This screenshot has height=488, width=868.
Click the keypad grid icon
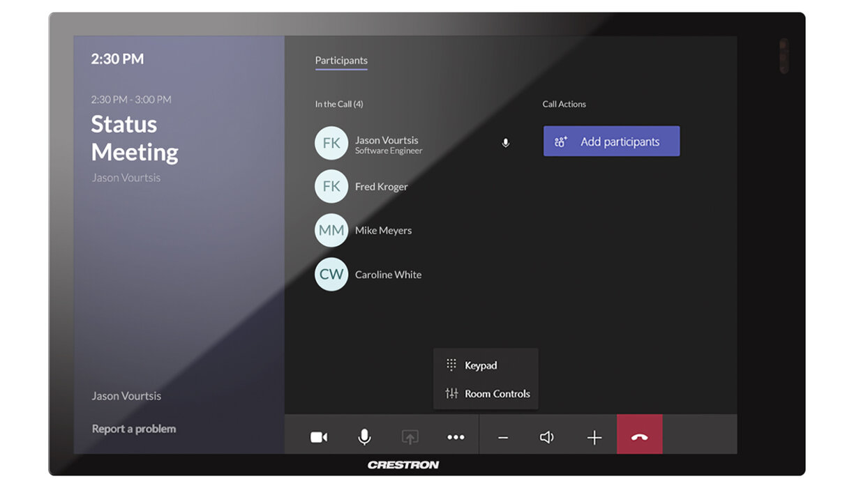point(451,365)
